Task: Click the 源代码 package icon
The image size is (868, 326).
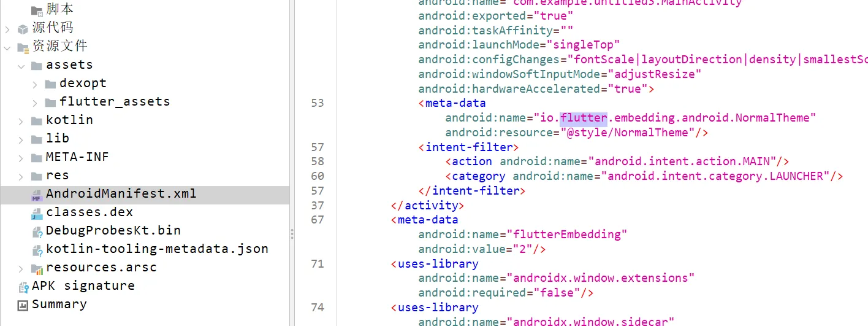Action: pos(23,28)
